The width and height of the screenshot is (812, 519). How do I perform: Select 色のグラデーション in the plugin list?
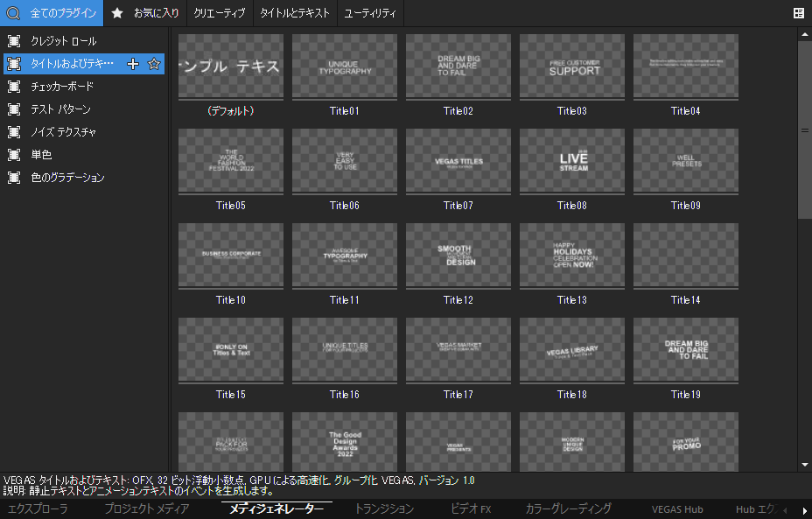67,178
